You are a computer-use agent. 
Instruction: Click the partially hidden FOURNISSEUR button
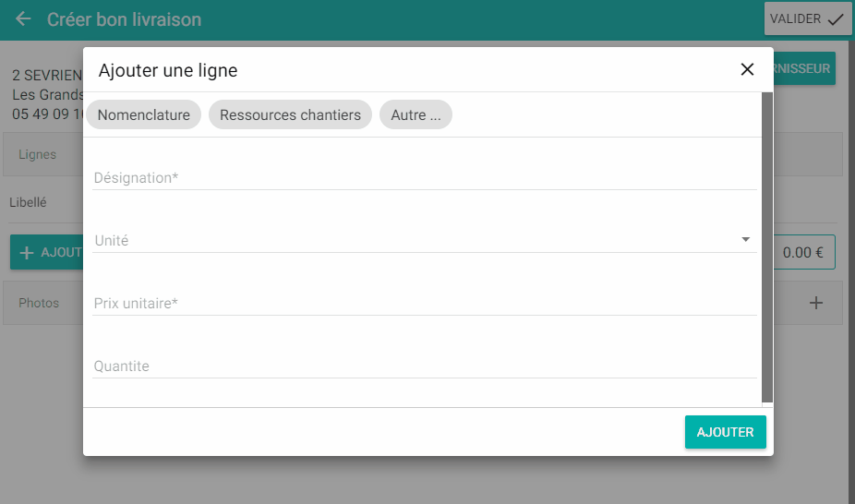(x=804, y=68)
